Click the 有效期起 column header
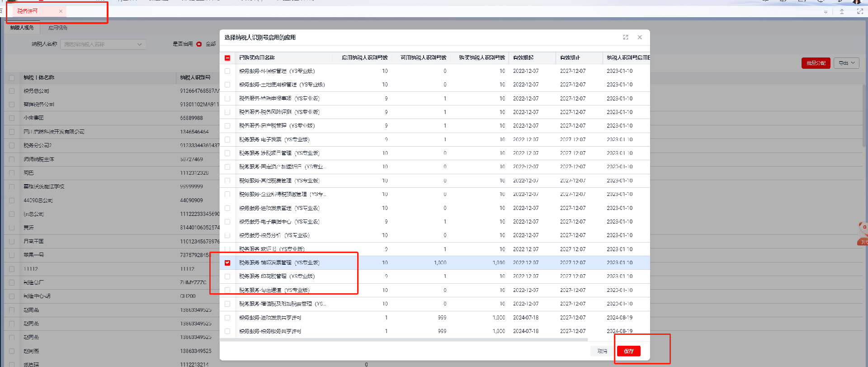Viewport: 868px width, 367px height. point(524,58)
